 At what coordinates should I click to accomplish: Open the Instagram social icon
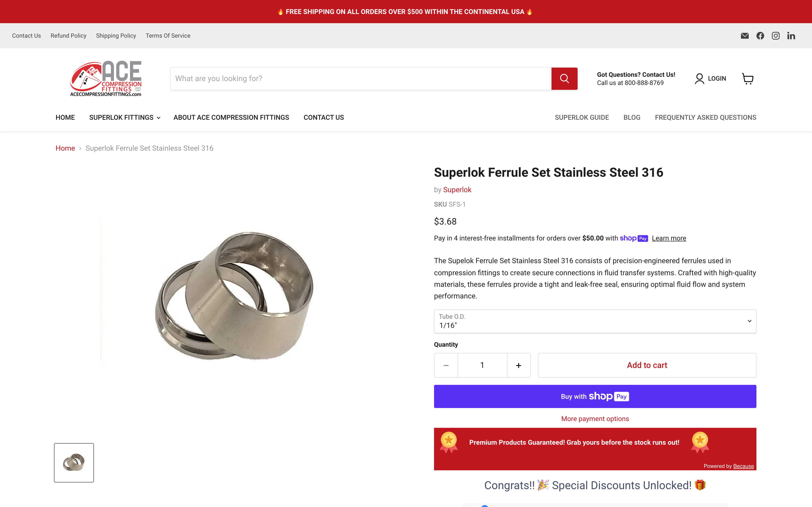776,36
